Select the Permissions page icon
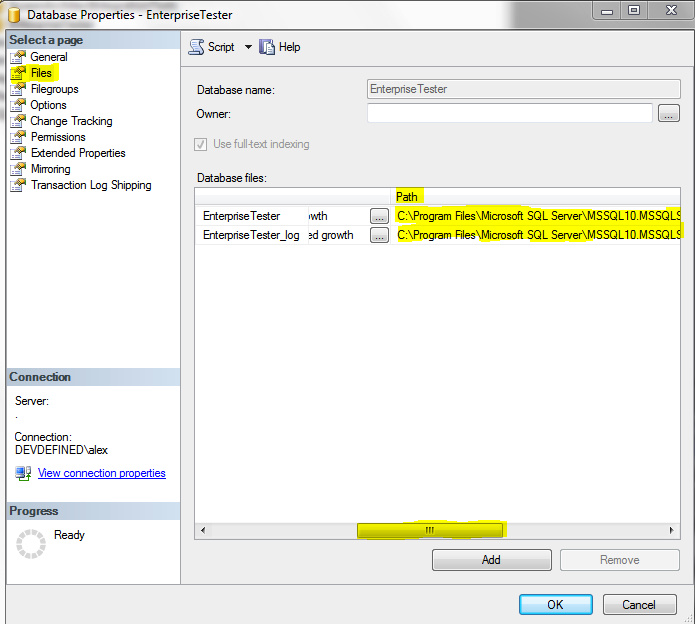The image size is (695, 624). tap(18, 137)
